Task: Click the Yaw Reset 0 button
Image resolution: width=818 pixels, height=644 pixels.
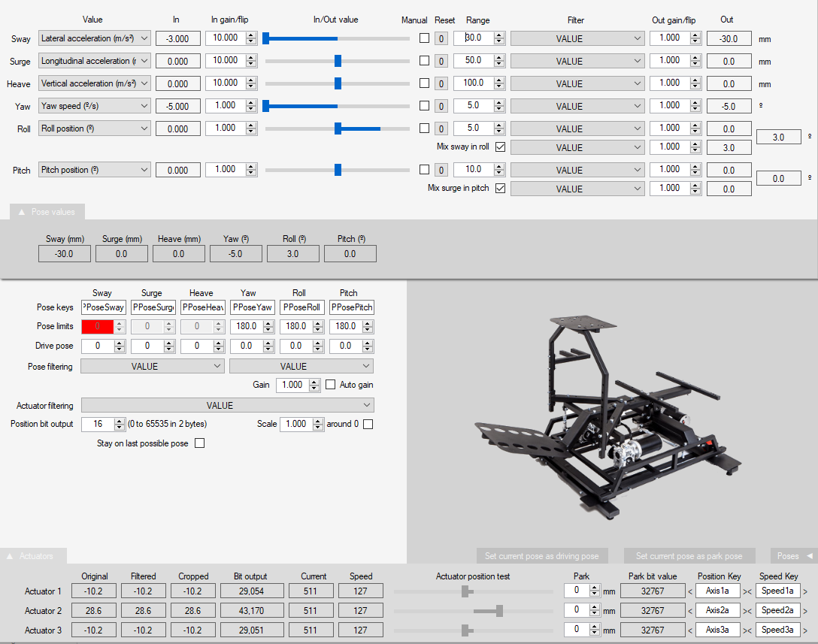Action: [x=441, y=106]
